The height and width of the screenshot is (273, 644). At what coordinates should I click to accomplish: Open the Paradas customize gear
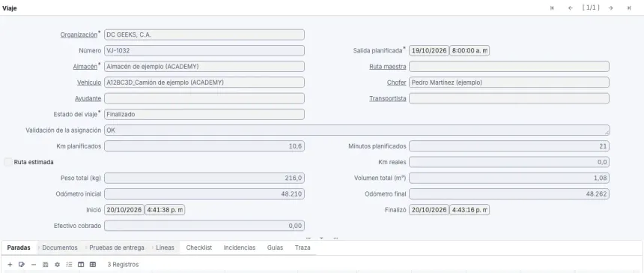[57, 265]
